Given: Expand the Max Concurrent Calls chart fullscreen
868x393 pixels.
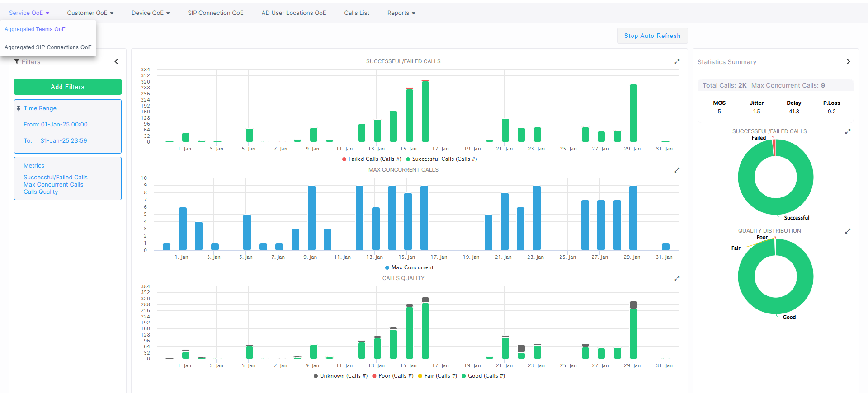Looking at the screenshot, I should tap(677, 170).
